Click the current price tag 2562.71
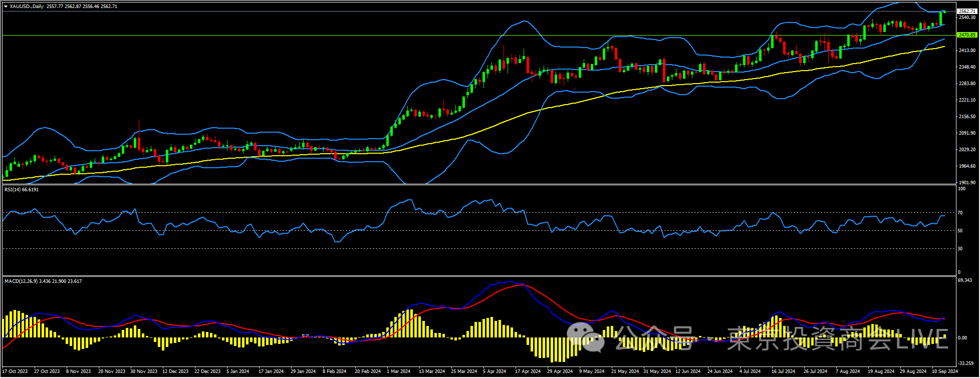The image size is (980, 378). 966,11
